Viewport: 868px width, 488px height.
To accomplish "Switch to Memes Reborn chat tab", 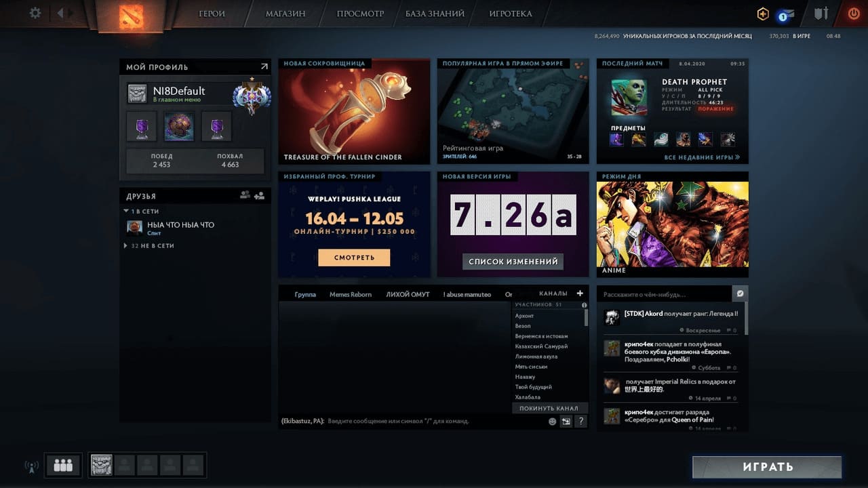I will [351, 295].
